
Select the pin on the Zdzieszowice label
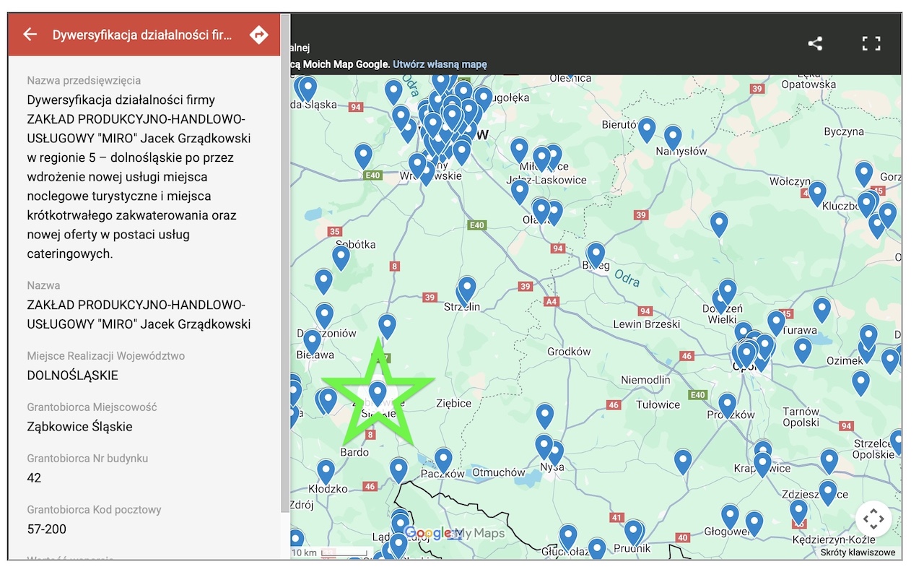[828, 493]
